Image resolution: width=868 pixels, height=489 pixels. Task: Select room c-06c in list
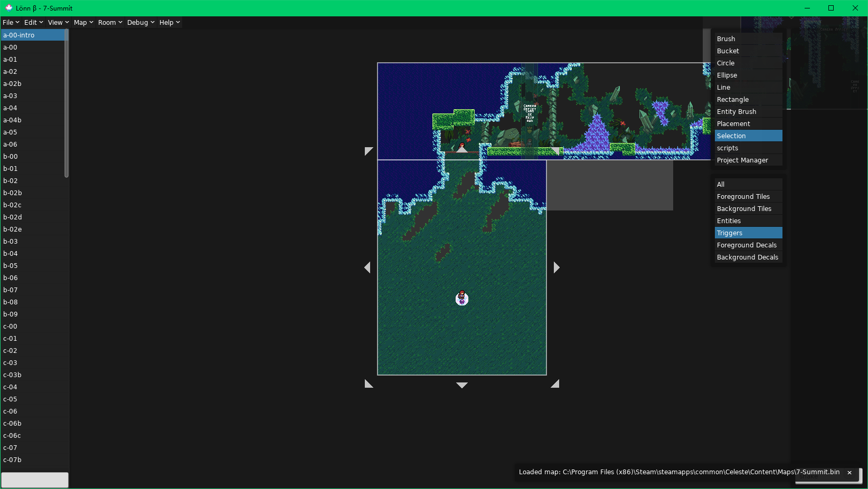(x=32, y=436)
